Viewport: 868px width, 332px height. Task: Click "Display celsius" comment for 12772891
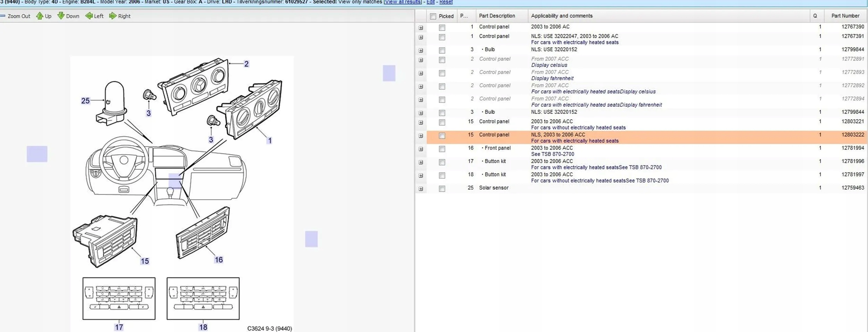(549, 65)
